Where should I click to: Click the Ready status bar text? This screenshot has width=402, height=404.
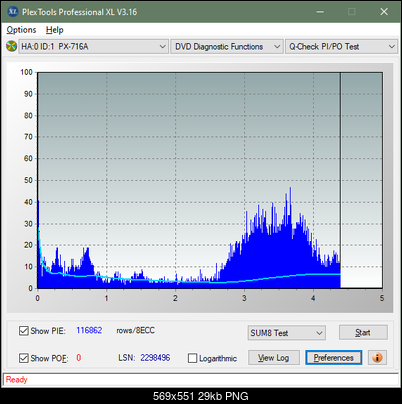(x=16, y=380)
